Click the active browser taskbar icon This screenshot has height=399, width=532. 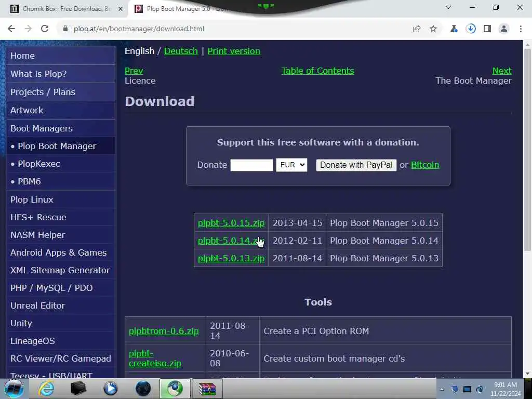coord(175,389)
